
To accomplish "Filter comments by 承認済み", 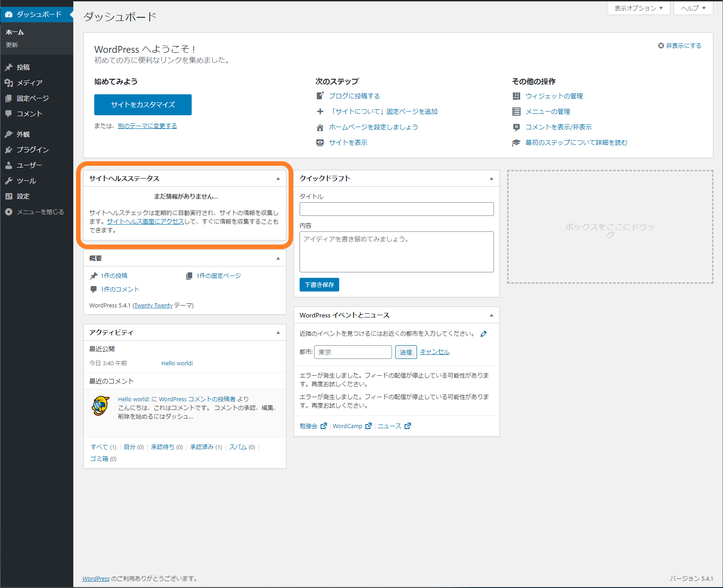I will point(202,447).
